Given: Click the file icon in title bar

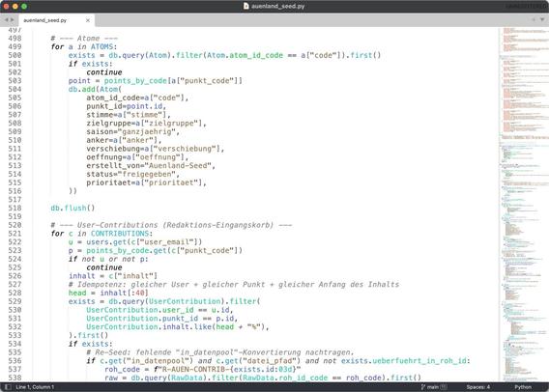Looking at the screenshot, I should [246, 6].
